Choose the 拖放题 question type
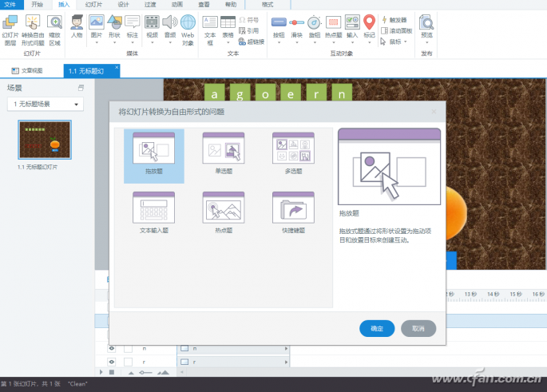The width and height of the screenshot is (547, 392). [x=154, y=156]
